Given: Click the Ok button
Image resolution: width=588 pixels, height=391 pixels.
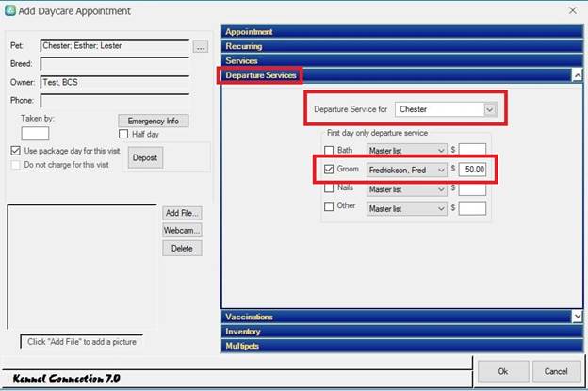Looking at the screenshot, I should coord(503,371).
